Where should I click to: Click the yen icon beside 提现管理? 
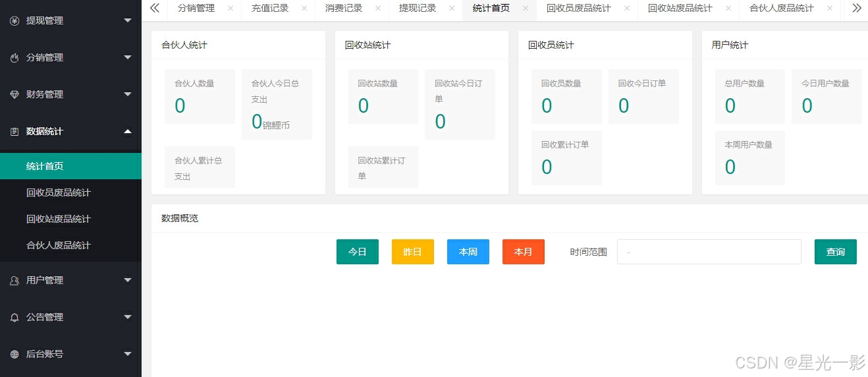(x=14, y=20)
